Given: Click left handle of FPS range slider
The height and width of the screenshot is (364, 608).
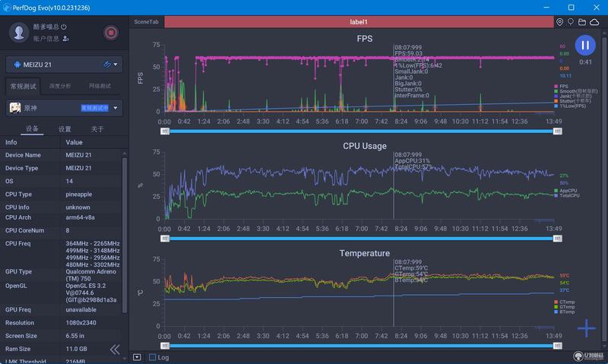Looking at the screenshot, I should (165, 131).
